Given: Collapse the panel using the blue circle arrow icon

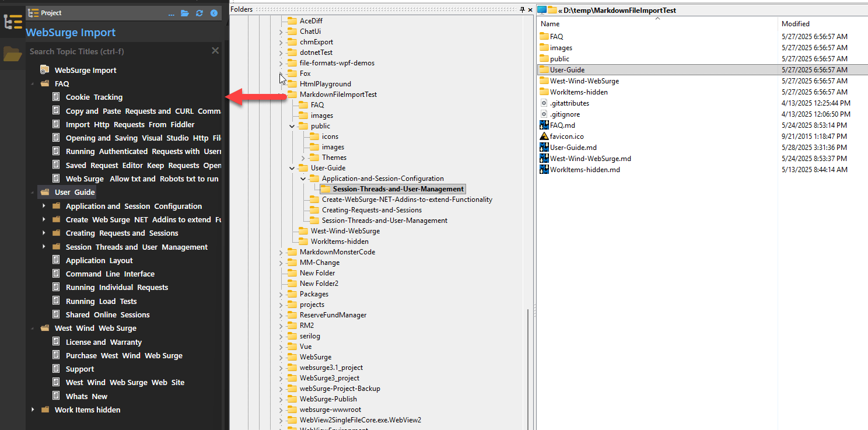Looking at the screenshot, I should pyautogui.click(x=213, y=13).
